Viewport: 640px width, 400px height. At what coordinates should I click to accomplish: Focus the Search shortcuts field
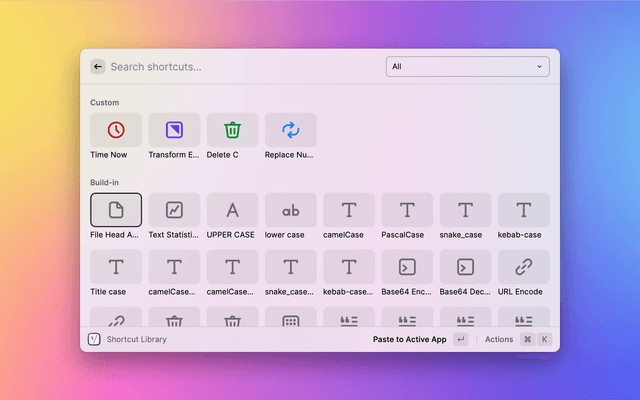[x=240, y=67]
